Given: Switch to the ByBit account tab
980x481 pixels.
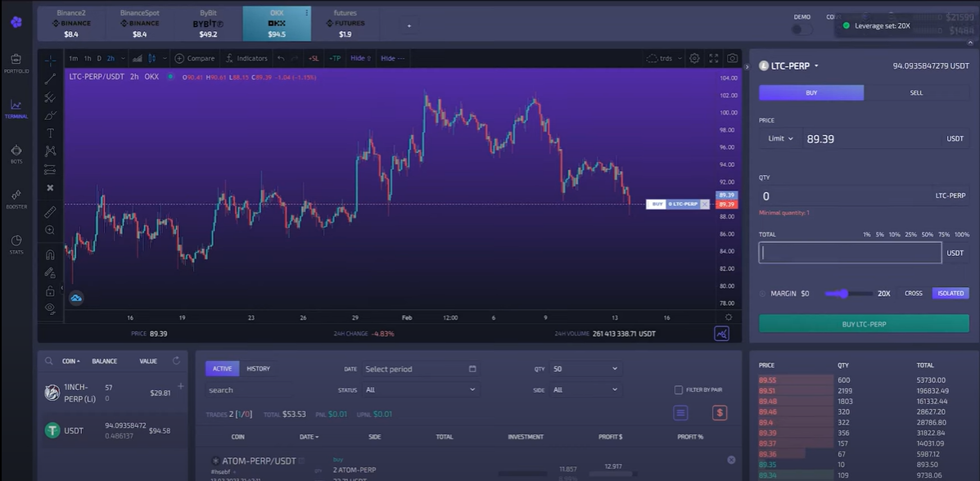Looking at the screenshot, I should [208, 24].
